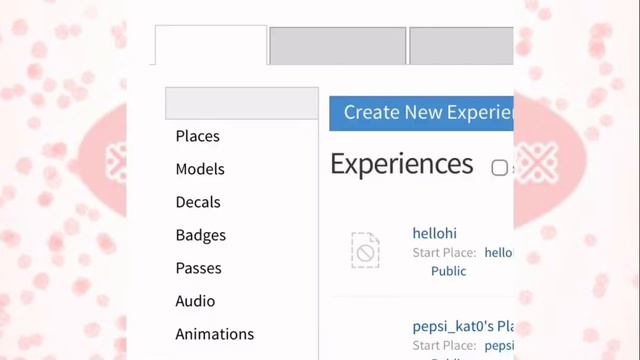Open Animations in the sidebar list

tap(215, 334)
